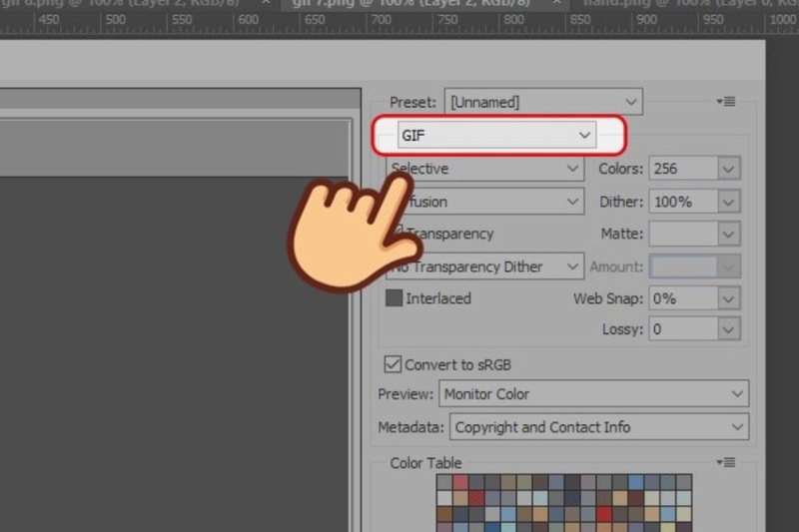
Task: Click into the Web Snap 0% field
Action: [683, 298]
